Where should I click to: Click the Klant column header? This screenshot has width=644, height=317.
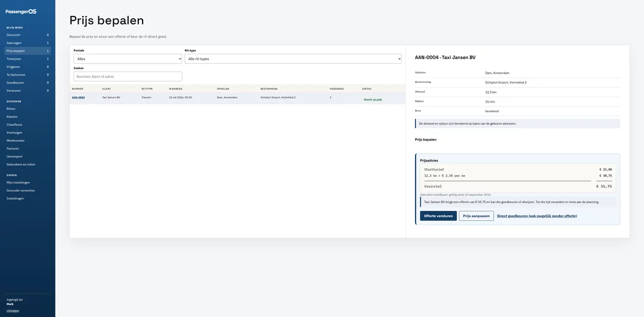pos(106,89)
